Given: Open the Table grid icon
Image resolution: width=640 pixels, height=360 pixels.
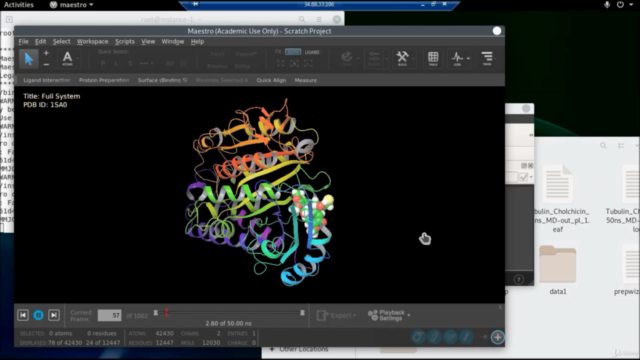Looking at the screenshot, I should 433,58.
